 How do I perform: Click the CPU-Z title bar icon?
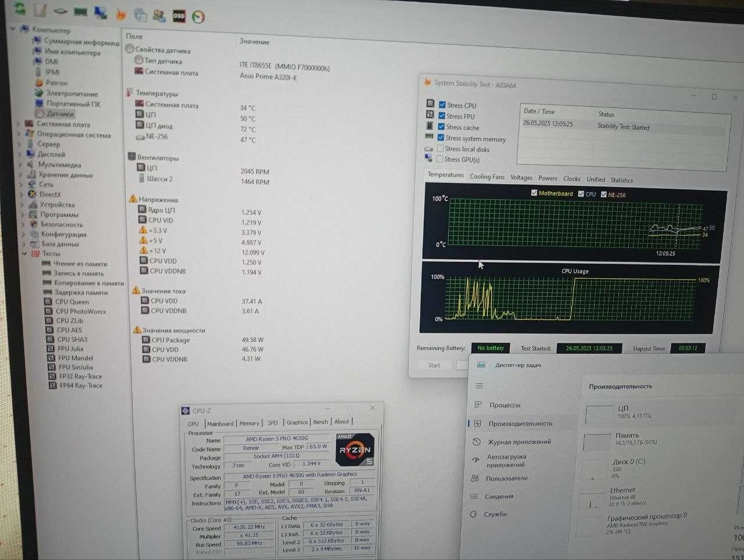coord(185,410)
